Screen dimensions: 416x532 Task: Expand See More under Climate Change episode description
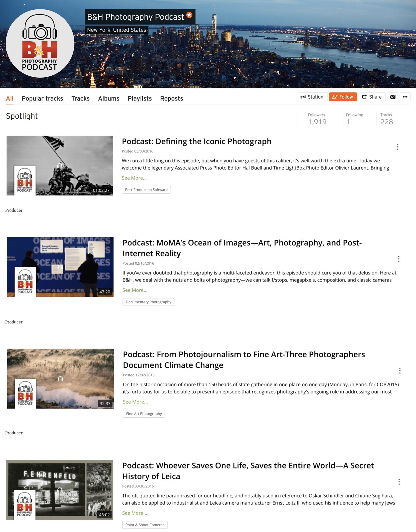[x=135, y=402]
